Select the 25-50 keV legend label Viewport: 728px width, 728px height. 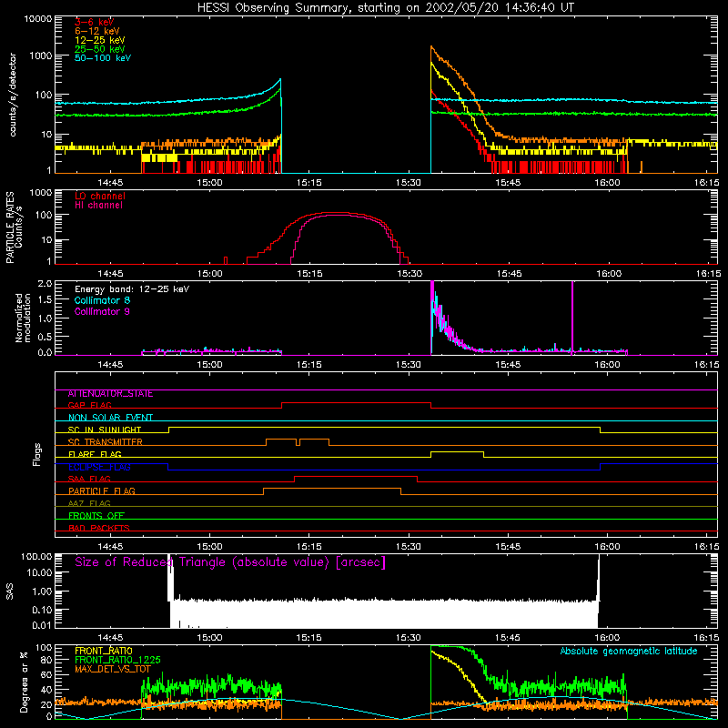click(99, 49)
